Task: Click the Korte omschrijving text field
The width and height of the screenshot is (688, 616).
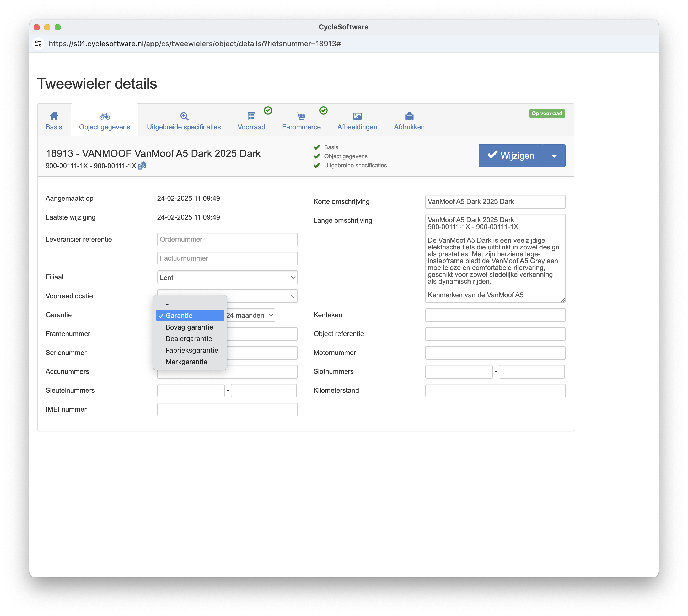Action: point(495,202)
